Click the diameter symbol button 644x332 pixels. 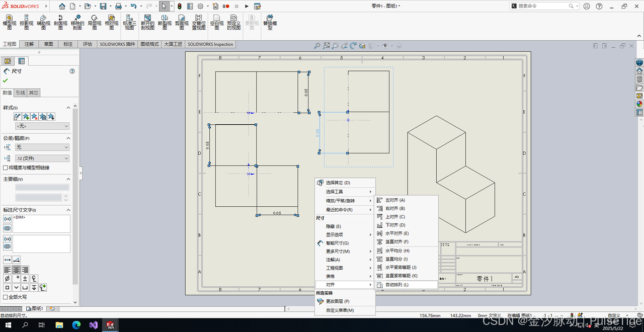pyautogui.click(x=7, y=278)
